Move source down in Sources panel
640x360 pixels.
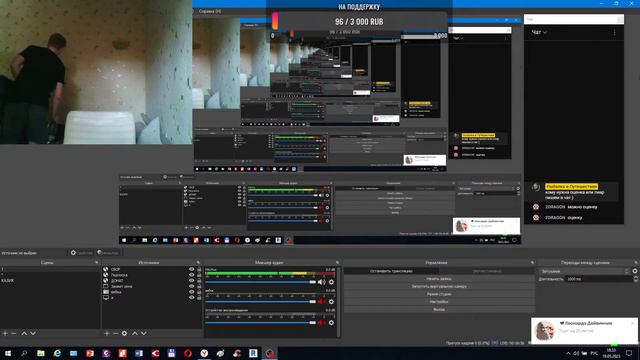pyautogui.click(x=144, y=333)
